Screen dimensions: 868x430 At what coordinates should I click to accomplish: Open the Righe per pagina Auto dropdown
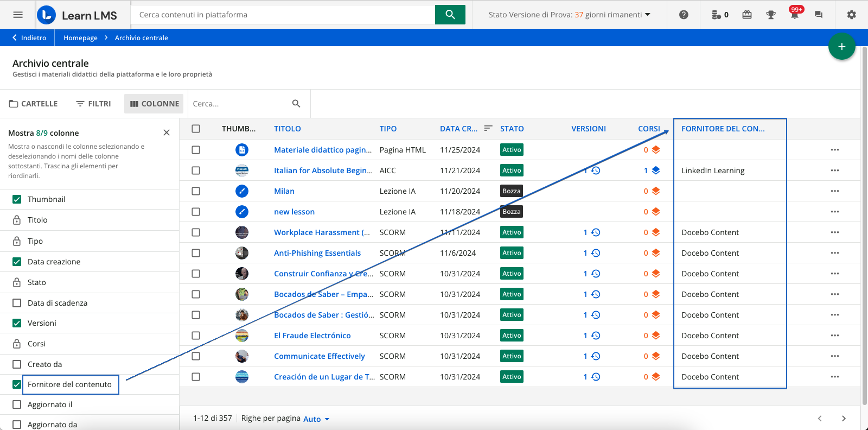tap(316, 419)
